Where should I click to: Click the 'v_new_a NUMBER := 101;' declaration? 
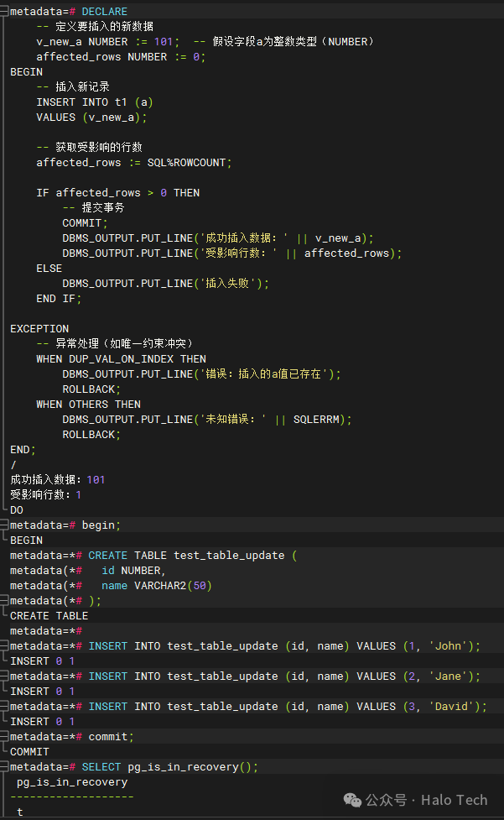tap(108, 42)
